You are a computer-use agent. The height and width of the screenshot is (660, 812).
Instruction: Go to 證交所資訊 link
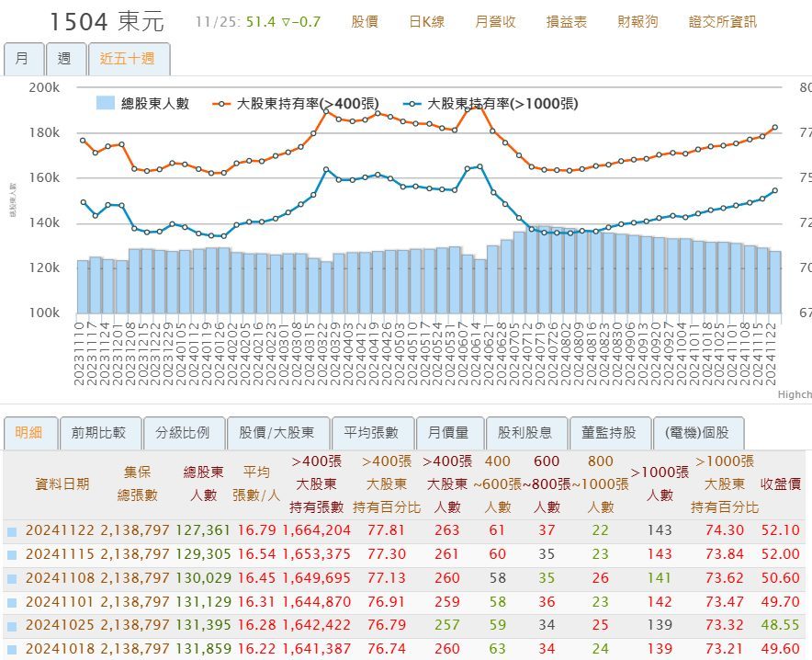tap(722, 22)
